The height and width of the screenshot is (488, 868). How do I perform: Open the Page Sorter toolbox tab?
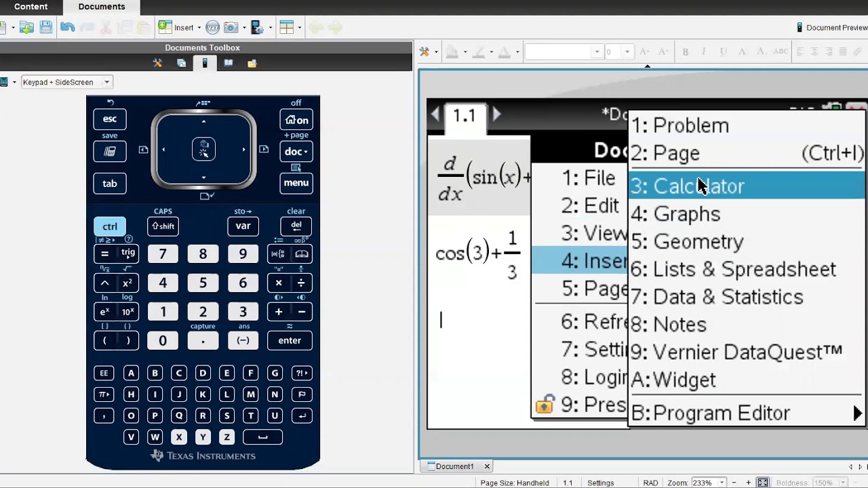[181, 63]
